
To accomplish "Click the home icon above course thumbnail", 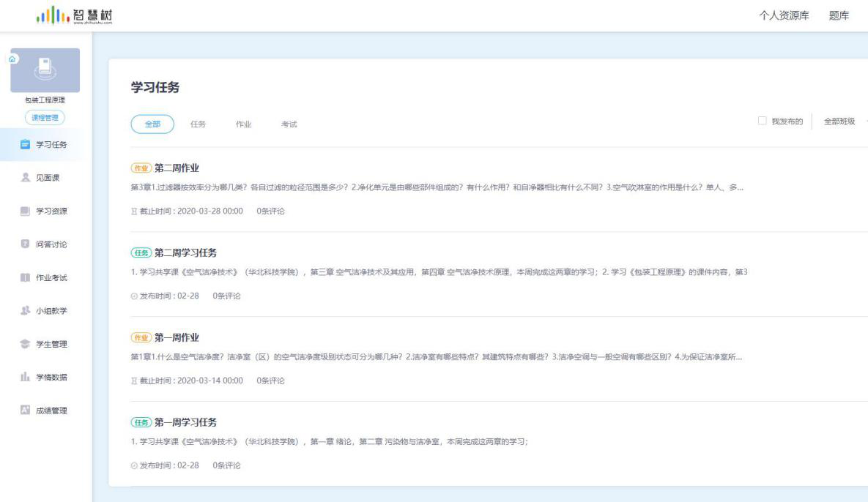I will 12,59.
